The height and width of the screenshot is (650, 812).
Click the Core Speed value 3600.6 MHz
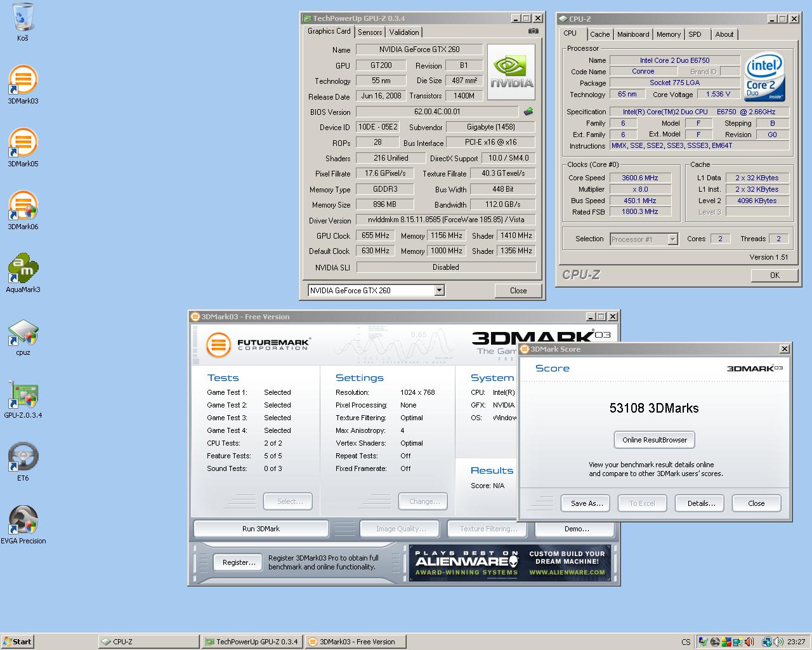(x=640, y=178)
